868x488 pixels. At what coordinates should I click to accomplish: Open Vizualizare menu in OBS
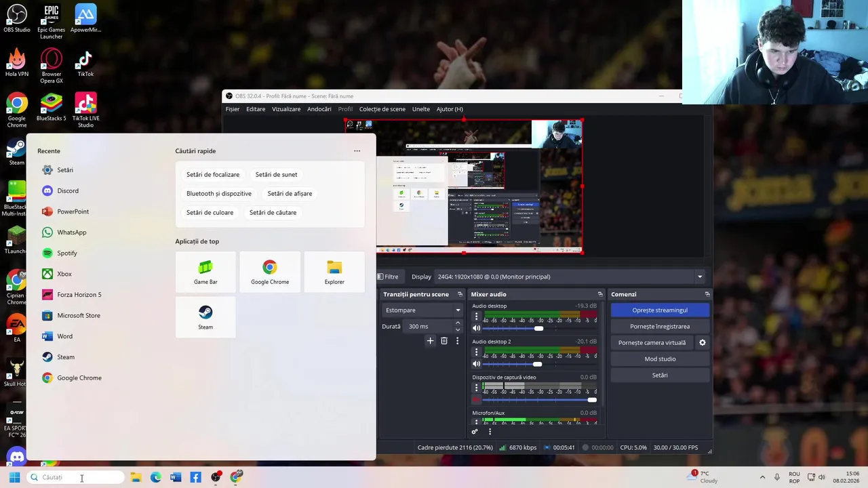tap(286, 109)
